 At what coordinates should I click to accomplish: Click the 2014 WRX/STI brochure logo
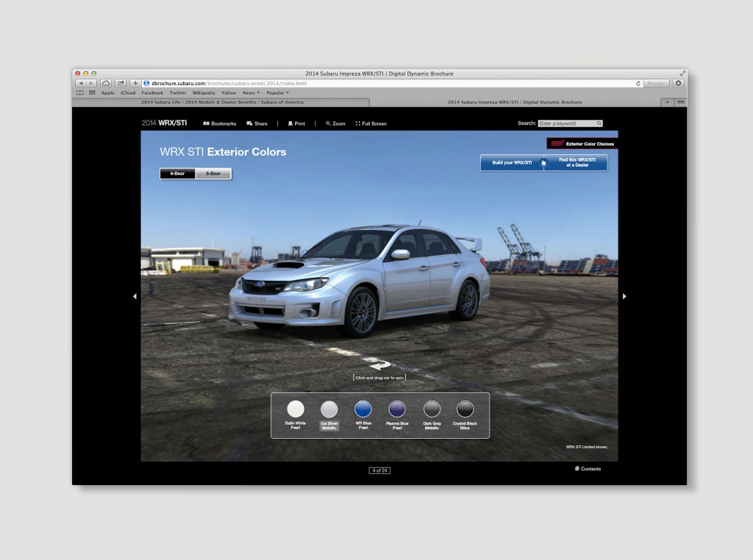tap(164, 123)
